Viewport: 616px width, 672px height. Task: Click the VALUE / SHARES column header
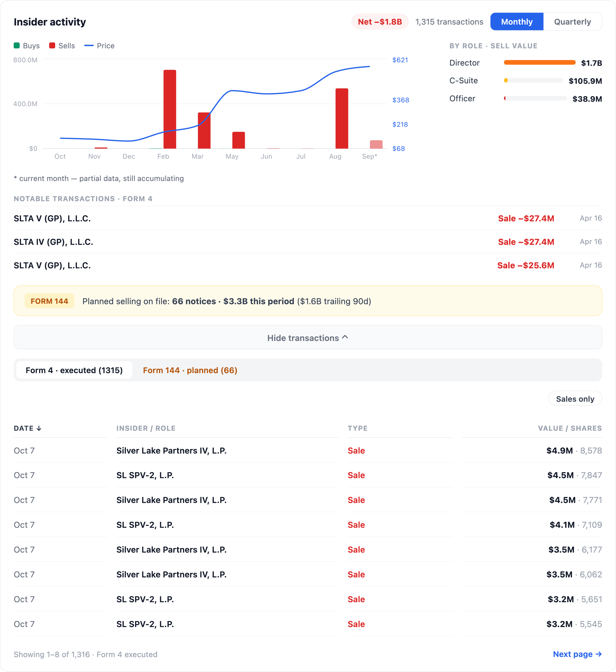(570, 428)
